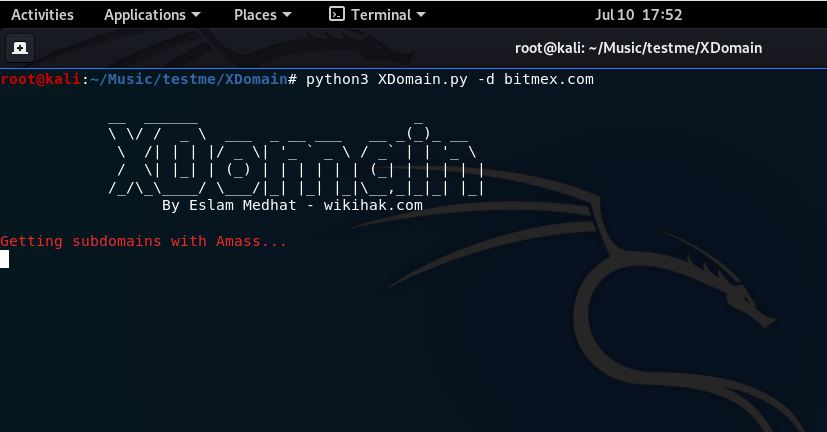Click the XDomain.py script name
827x432 pixels.
(422, 80)
